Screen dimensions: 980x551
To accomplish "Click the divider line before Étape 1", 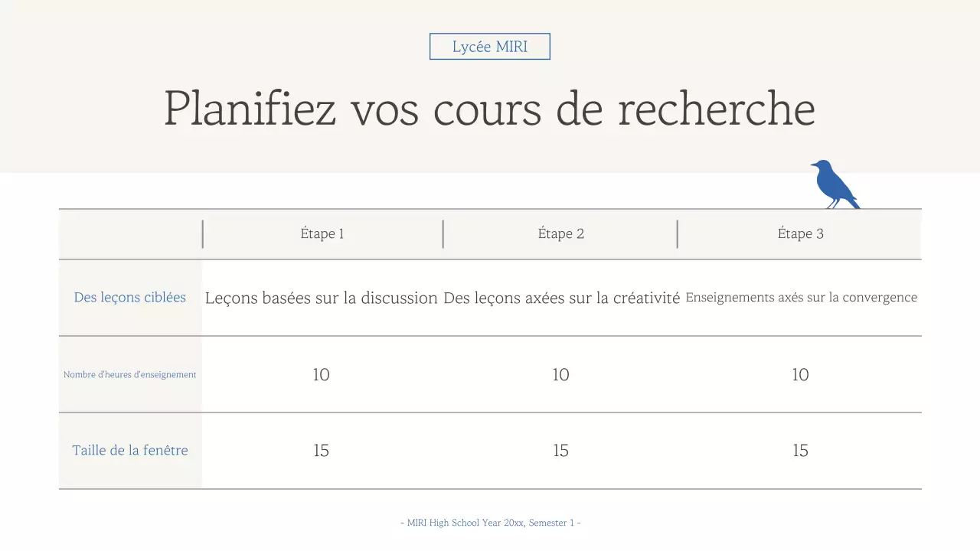I will point(203,233).
